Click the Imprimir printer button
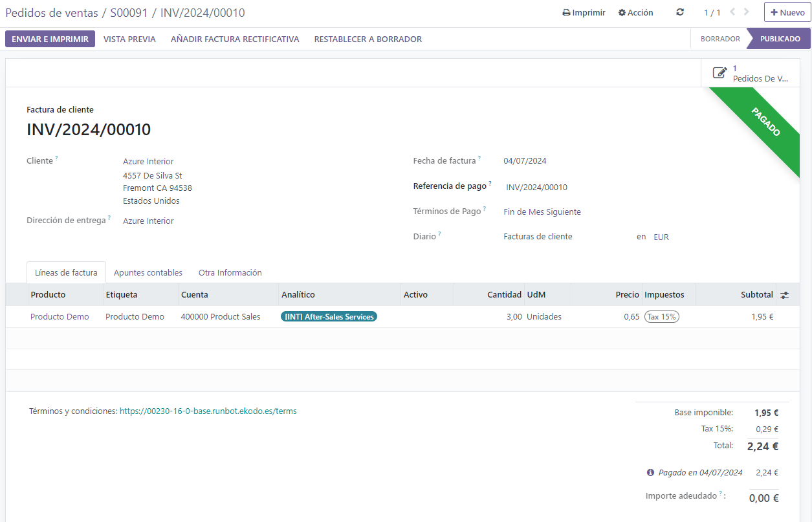Image resolution: width=812 pixels, height=522 pixels. coord(584,12)
